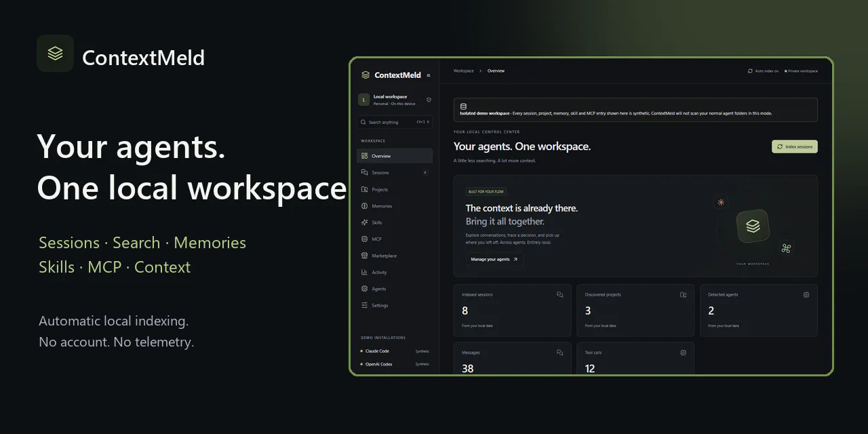Select Claude Code under Demo Installations
Screen dimensions: 868x434
[395, 351]
